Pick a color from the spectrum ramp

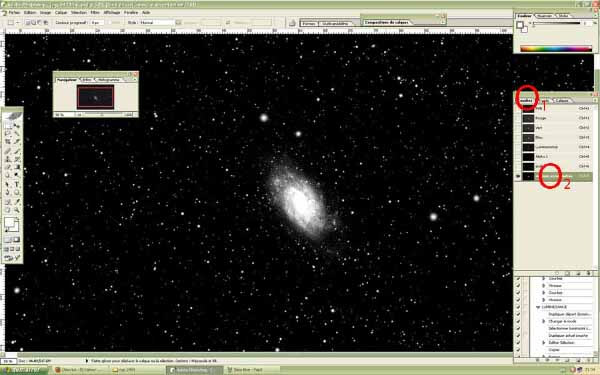point(556,49)
